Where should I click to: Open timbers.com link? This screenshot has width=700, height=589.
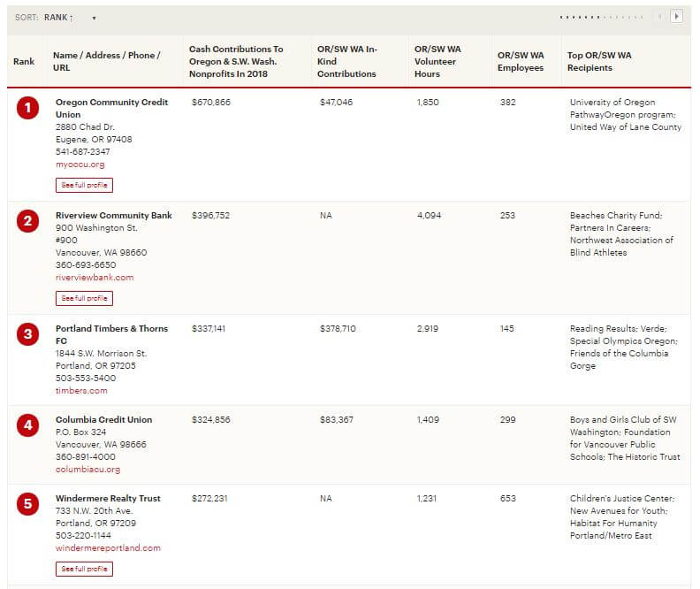click(x=81, y=390)
